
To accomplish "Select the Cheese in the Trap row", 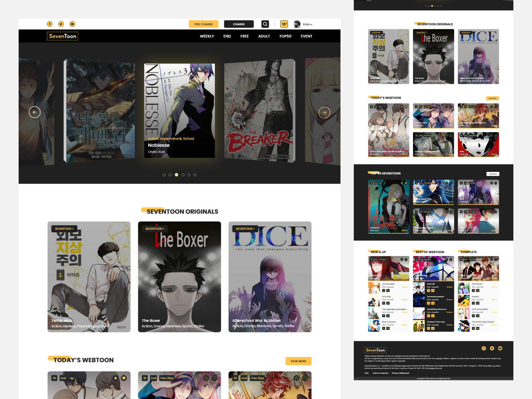I will pyautogui.click(x=434, y=326).
